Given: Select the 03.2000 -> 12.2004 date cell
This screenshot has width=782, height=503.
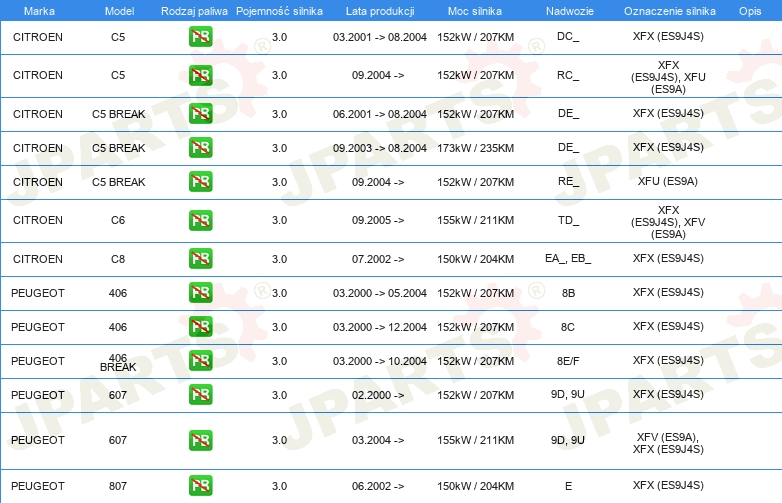Looking at the screenshot, I should coord(380,327).
